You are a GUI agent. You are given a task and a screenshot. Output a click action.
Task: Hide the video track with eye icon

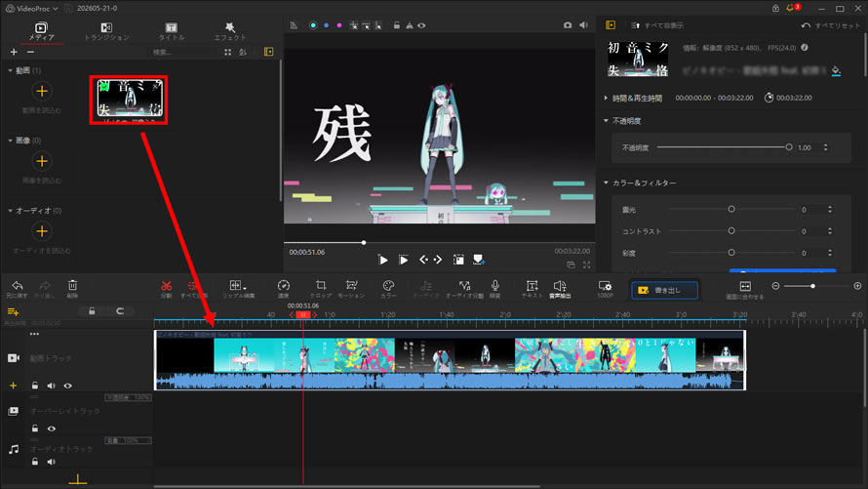click(67, 386)
